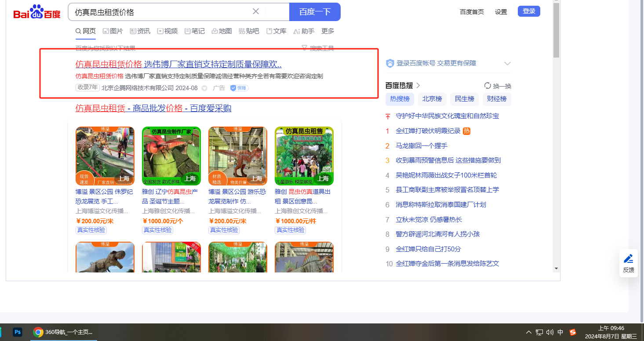The image size is (644, 341).
Task: Click the ¥1000.00元/件 price
Action: (x=295, y=221)
